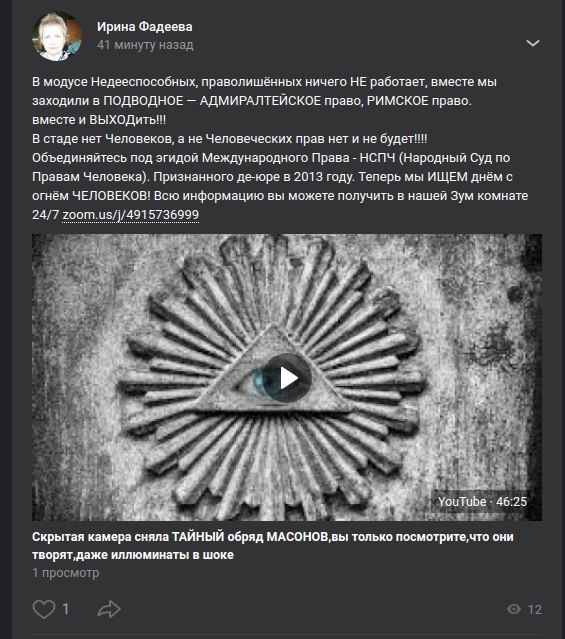
Task: Open the video title 'Скрытая камера сняла ТАЙНЫЙ обряд'
Action: coord(272,546)
